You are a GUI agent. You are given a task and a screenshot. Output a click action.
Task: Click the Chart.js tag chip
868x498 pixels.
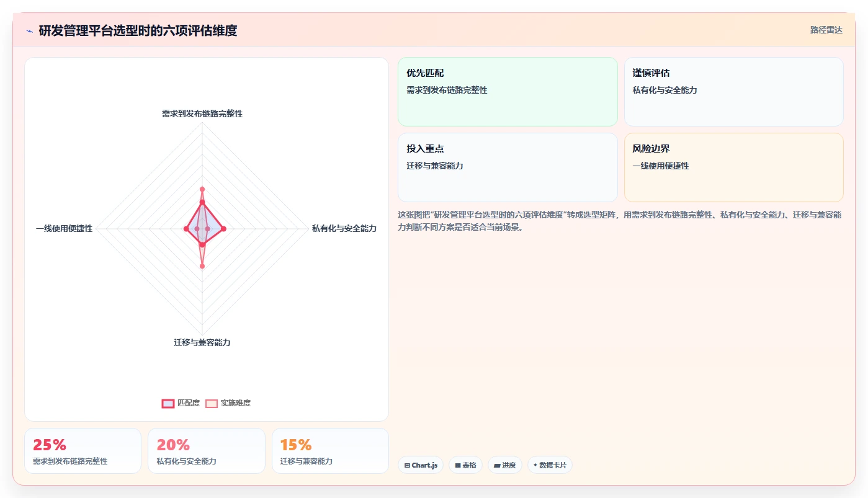click(421, 465)
